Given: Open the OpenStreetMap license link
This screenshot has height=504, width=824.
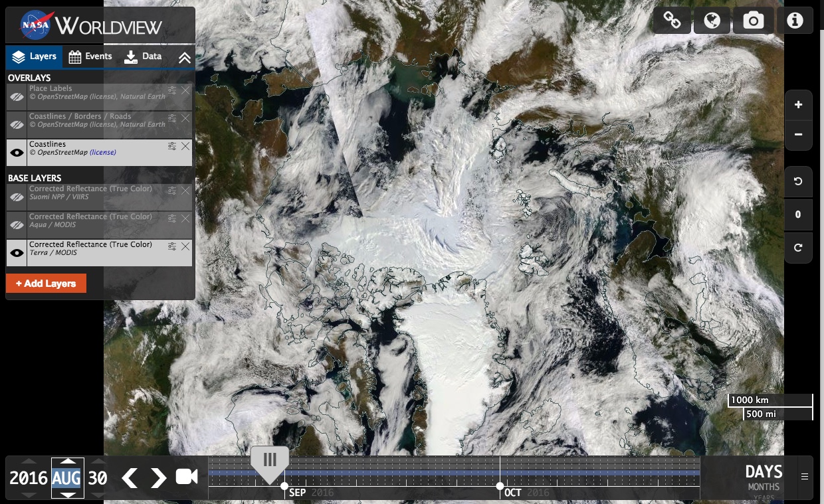Looking at the screenshot, I should (103, 153).
